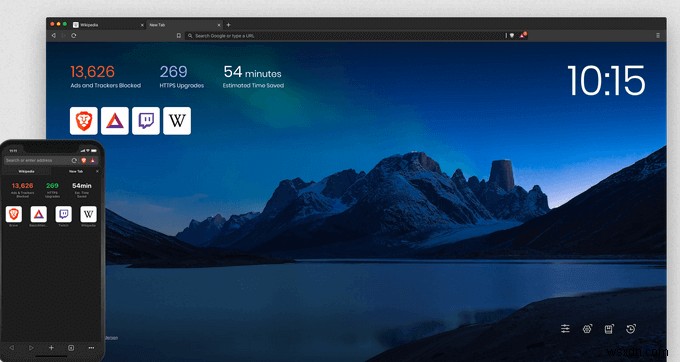Tap the Wikipedia tile on the phone
680x362 pixels.
[88, 214]
